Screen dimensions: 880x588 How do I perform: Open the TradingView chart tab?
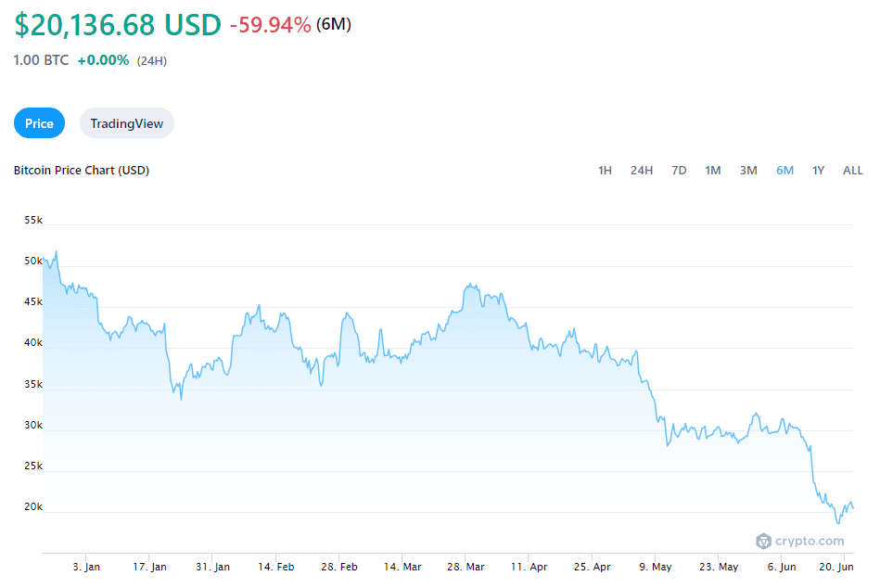[126, 123]
